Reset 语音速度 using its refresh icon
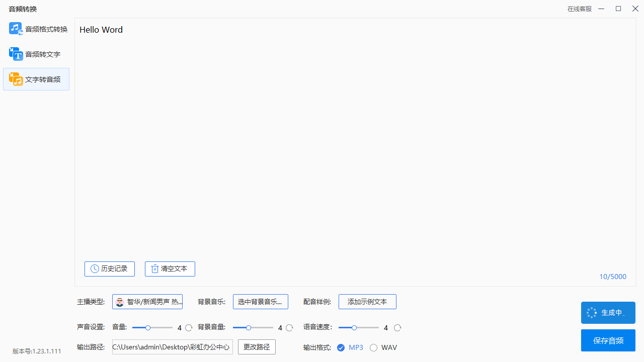644x362 pixels. tap(397, 327)
